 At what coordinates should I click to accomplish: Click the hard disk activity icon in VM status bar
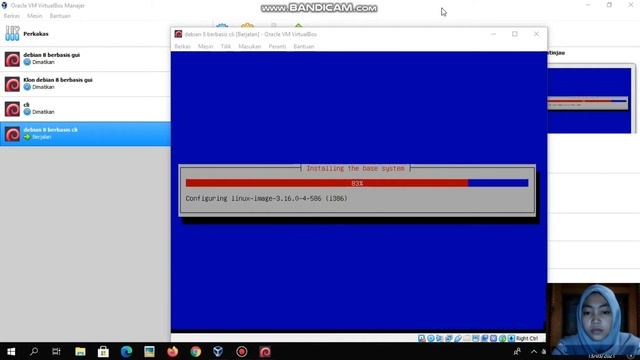point(422,338)
